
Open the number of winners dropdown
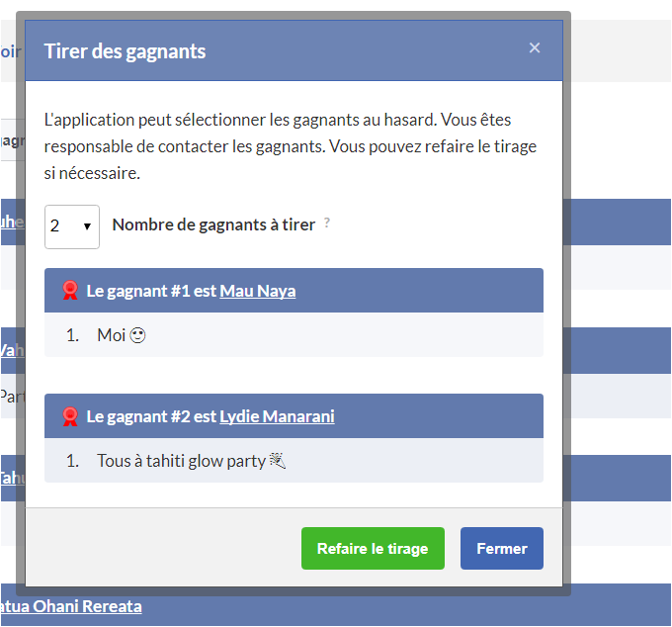72,226
